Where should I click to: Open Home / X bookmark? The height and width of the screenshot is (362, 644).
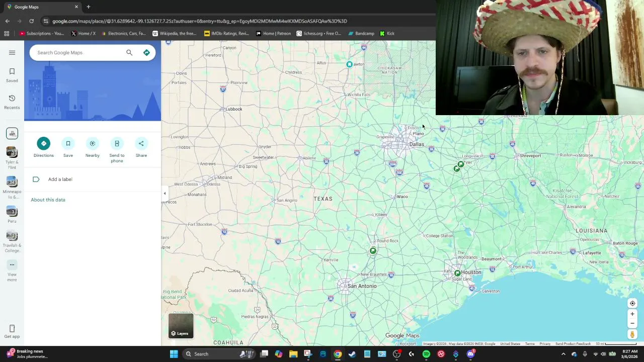click(84, 34)
